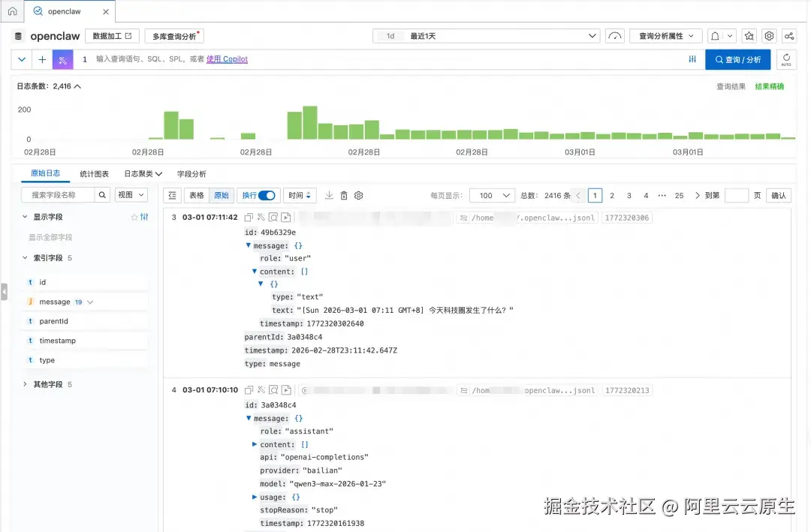Expand usage object in log entry 4
Screen dimensions: 811x532
pyautogui.click(x=255, y=497)
